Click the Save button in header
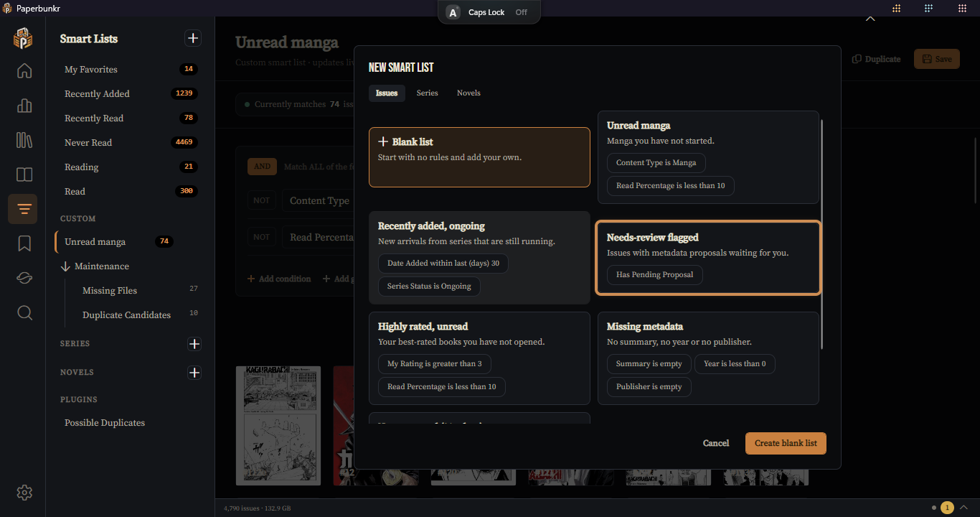The width and height of the screenshot is (980, 517). [937, 59]
